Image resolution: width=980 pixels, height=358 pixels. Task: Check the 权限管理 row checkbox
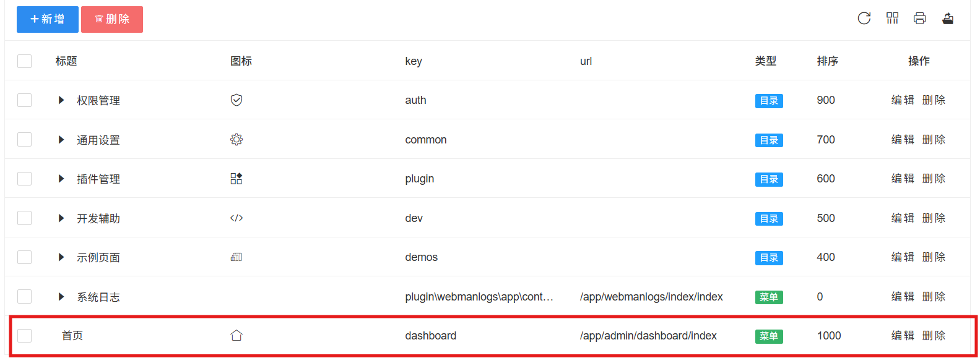click(25, 100)
